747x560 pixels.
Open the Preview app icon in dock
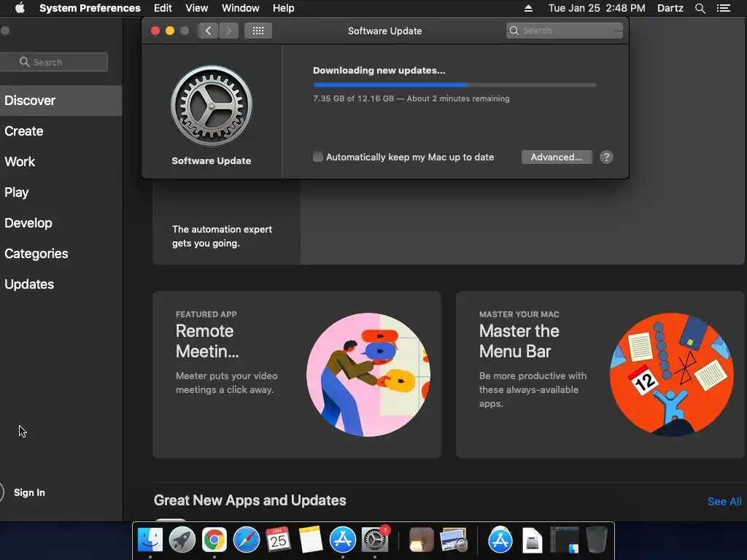pyautogui.click(x=454, y=540)
